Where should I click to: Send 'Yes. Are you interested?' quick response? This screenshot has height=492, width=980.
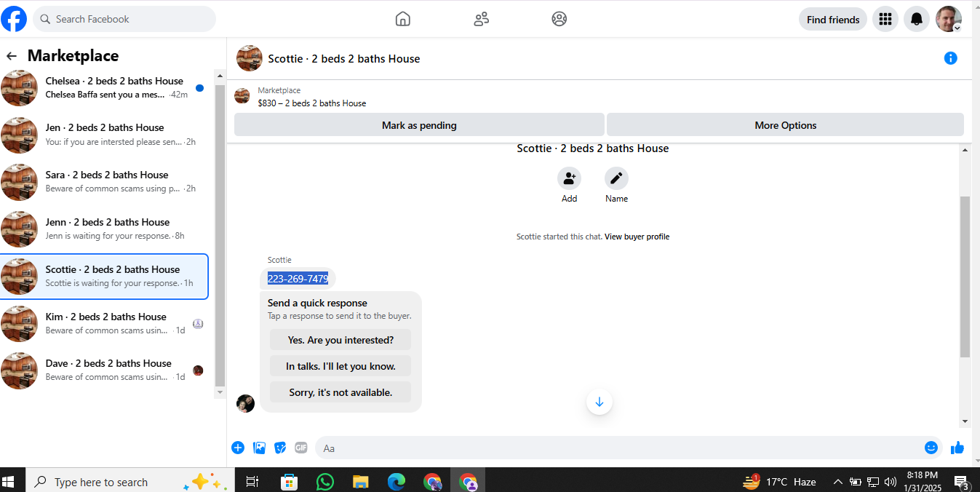click(x=340, y=340)
